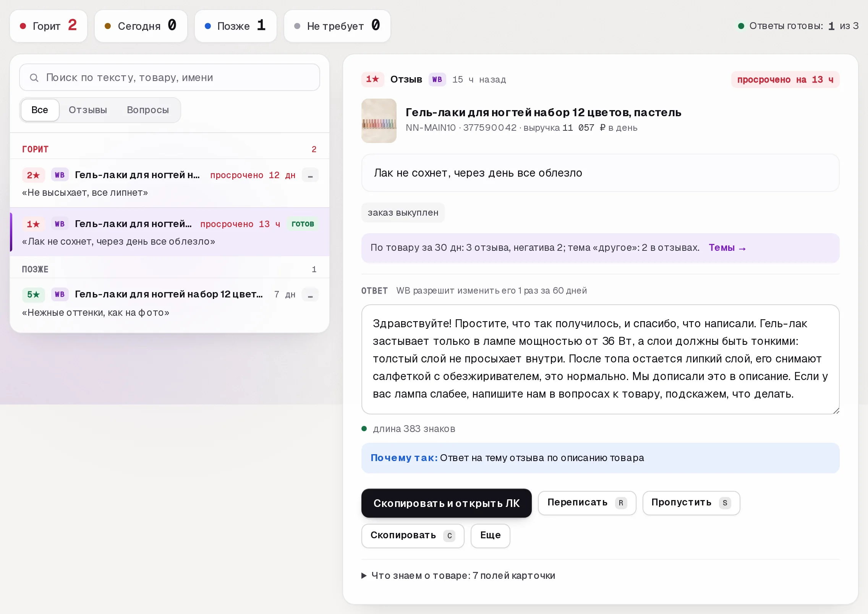This screenshot has width=868, height=614.
Task: Open review «Лак не сохнет, через день все облезло»
Action: pyautogui.click(x=170, y=232)
